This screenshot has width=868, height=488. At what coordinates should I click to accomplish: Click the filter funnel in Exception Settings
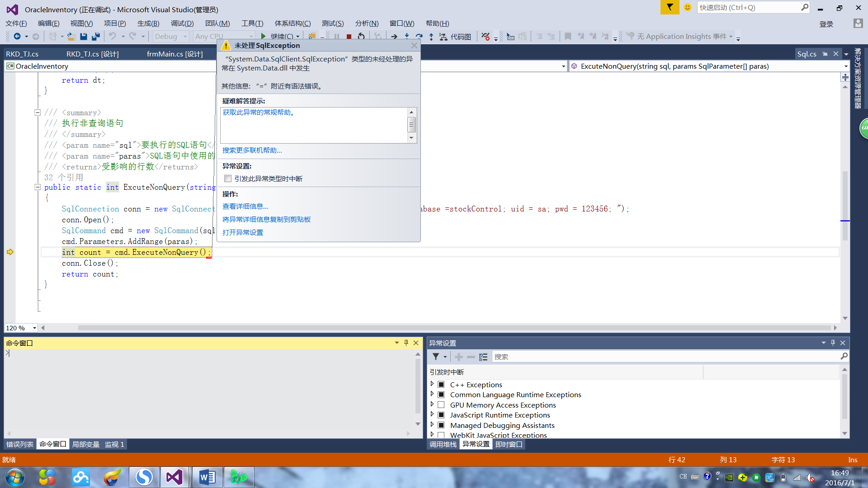click(436, 357)
